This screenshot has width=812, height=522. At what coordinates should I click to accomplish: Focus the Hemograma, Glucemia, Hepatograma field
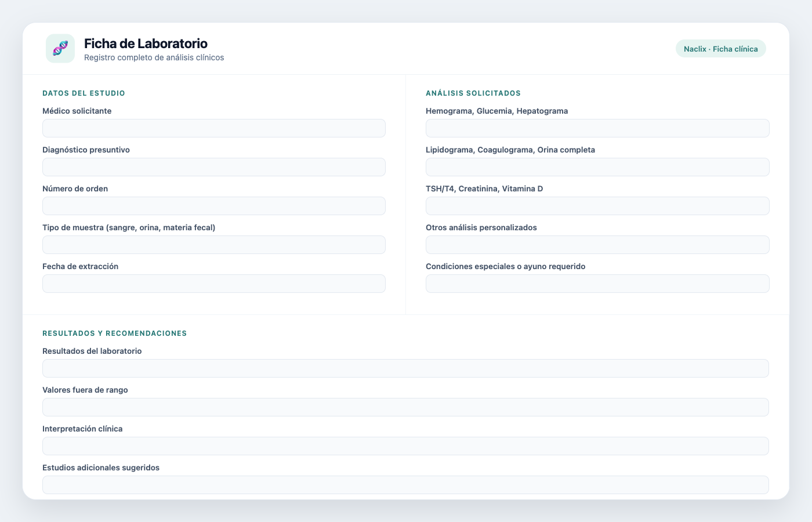click(597, 128)
